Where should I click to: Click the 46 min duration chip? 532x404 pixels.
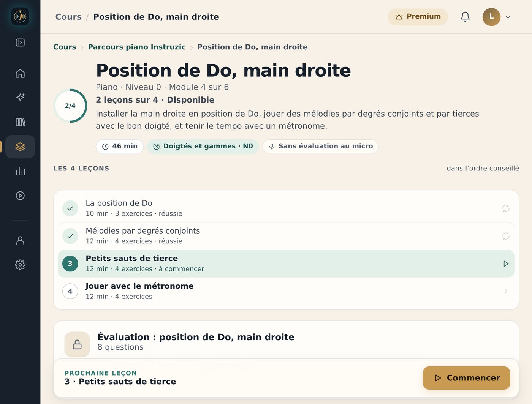coord(120,147)
